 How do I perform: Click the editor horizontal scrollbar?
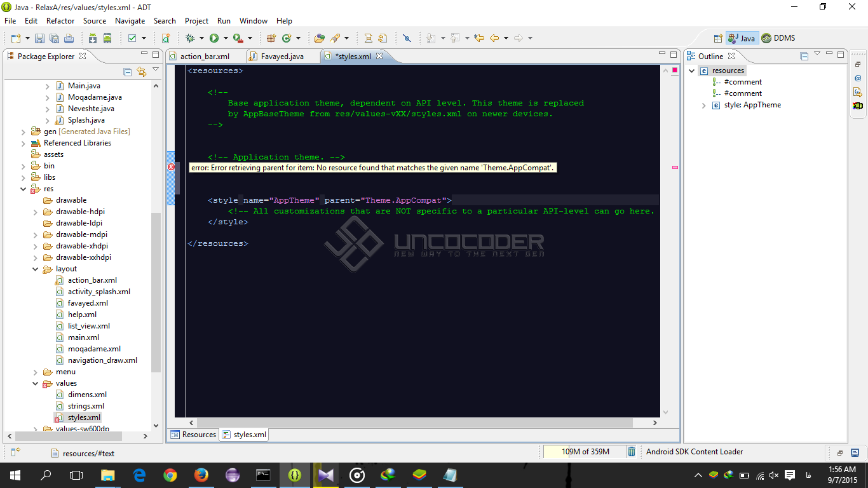pos(415,423)
